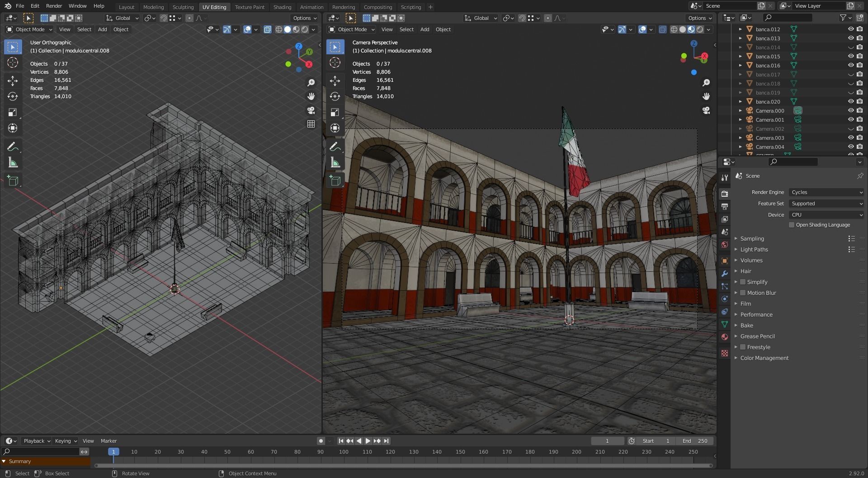Select Camera.003 in the outliner
The image size is (868, 478).
[x=770, y=137]
